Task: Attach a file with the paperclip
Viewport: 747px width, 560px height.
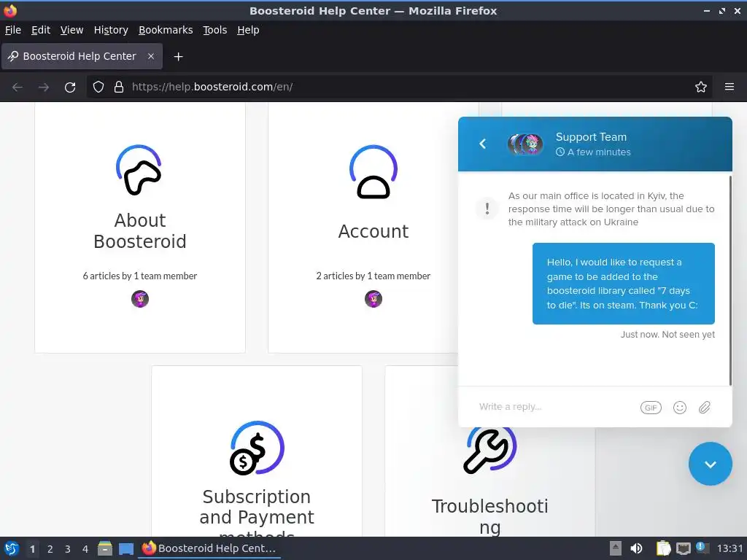Action: [705, 408]
